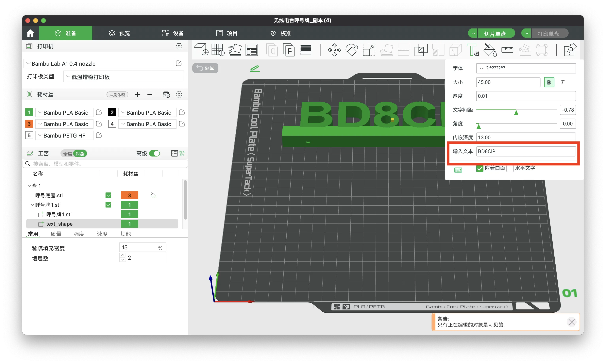Open the 其他 settings tab
This screenshot has height=364, width=606.
(125, 234)
